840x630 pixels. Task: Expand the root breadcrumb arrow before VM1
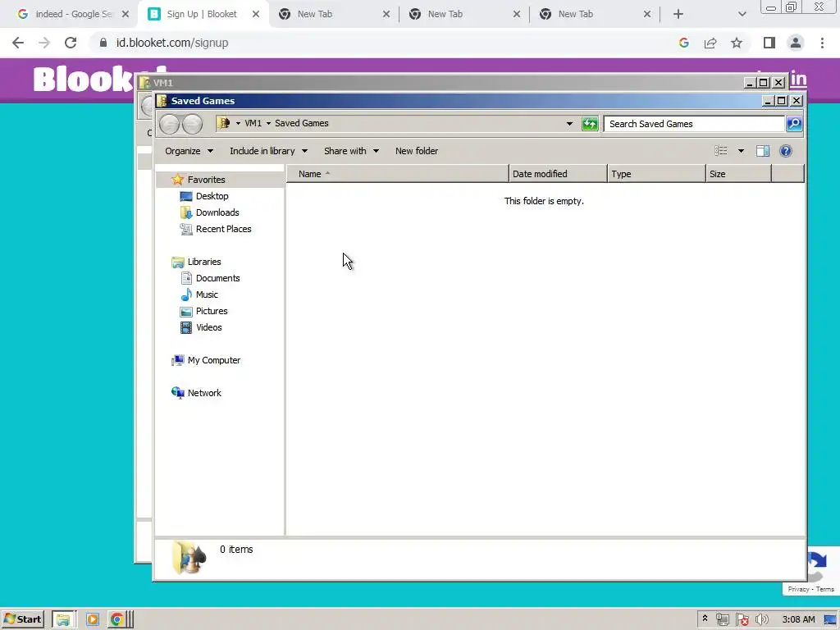pyautogui.click(x=238, y=123)
